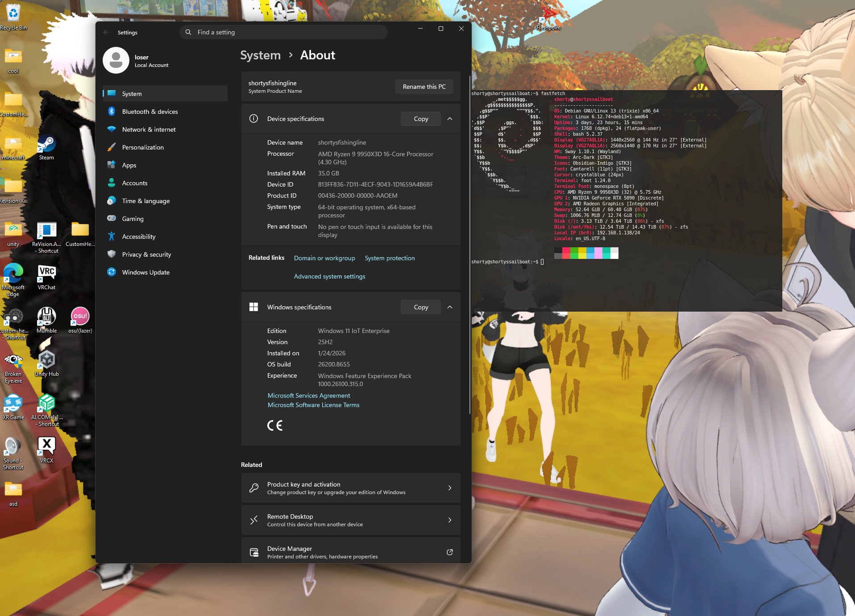Open Domain or workgroup link
This screenshot has width=855, height=616.
(324, 258)
